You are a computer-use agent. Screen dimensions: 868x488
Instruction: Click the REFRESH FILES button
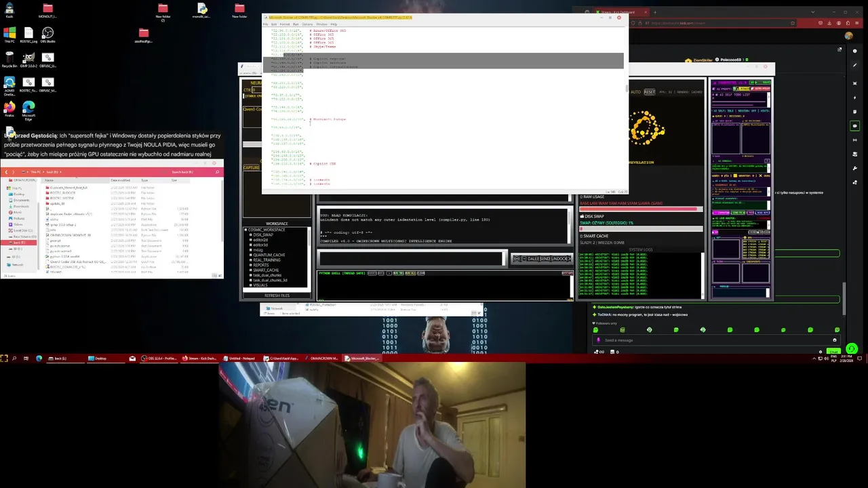pyautogui.click(x=277, y=296)
